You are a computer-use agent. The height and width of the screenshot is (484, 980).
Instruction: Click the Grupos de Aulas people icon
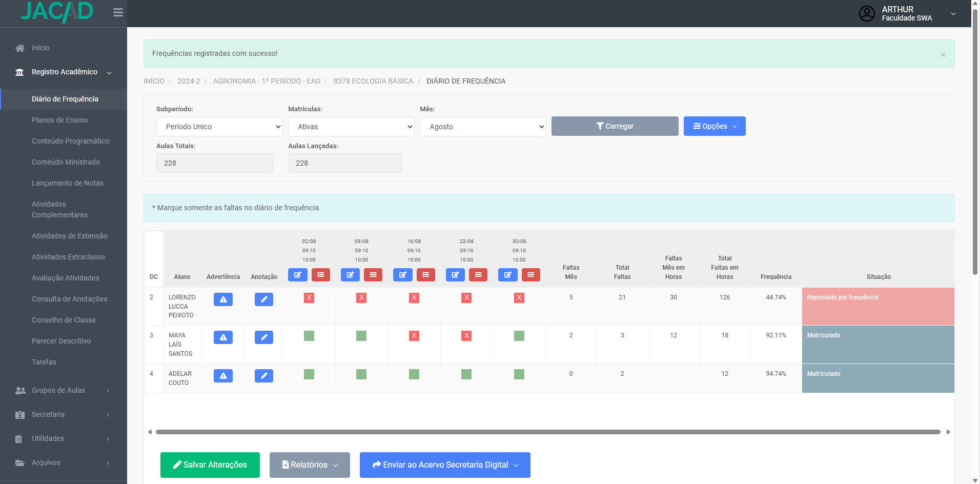(x=20, y=390)
